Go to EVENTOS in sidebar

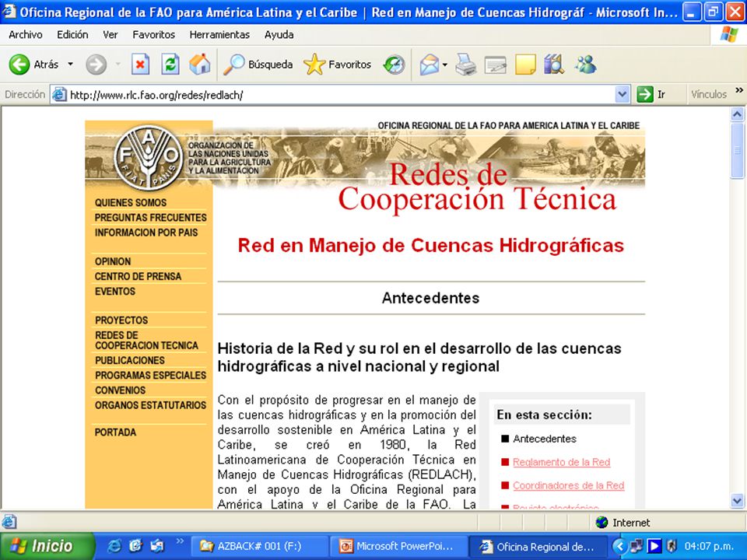[x=115, y=291]
